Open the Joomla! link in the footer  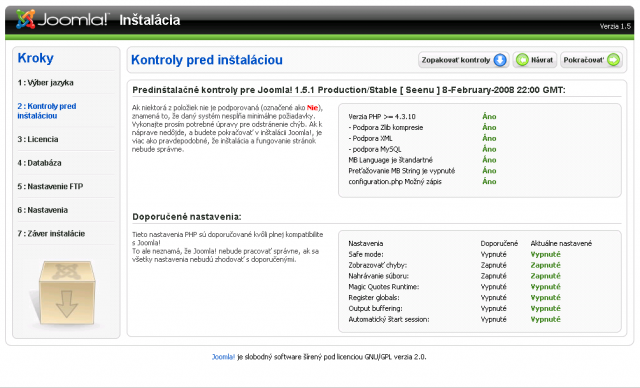tap(223, 357)
